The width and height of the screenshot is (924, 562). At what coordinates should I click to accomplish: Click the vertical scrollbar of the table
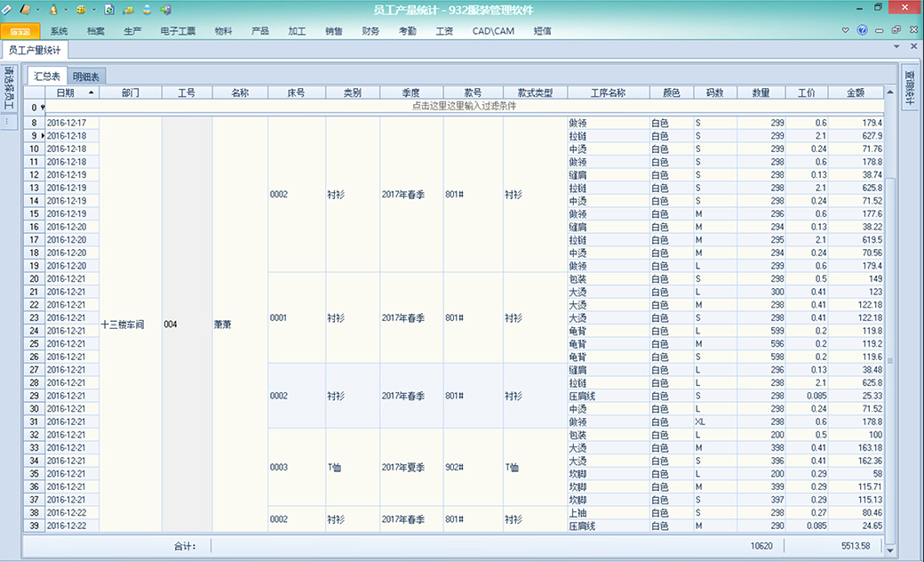coord(889,267)
